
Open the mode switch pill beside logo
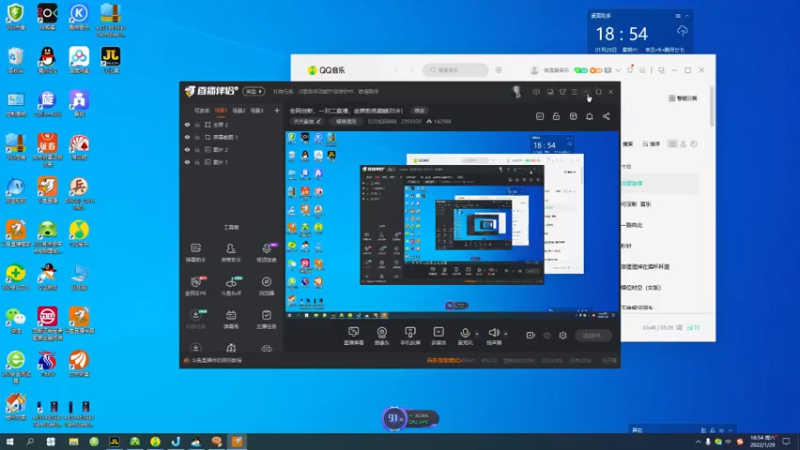tap(254, 92)
